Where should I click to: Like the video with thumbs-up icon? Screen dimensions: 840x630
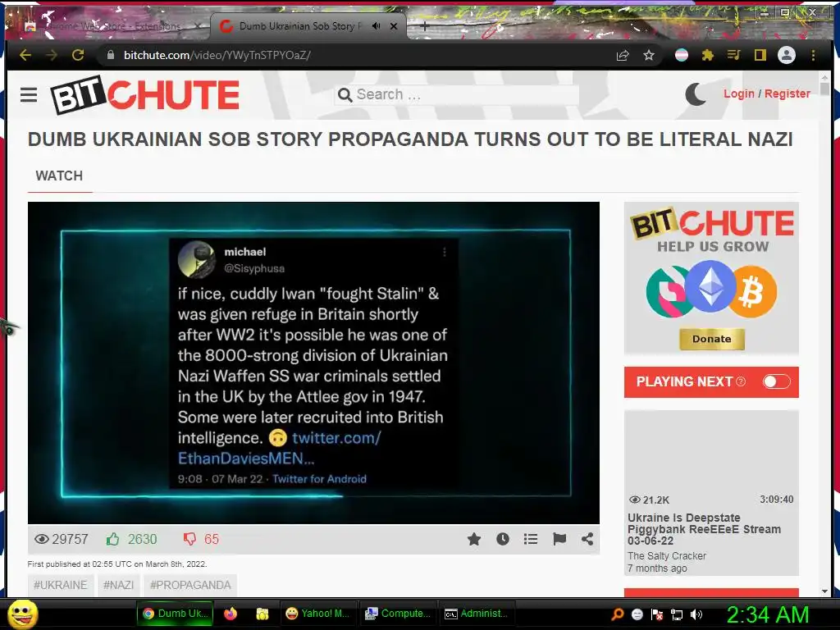click(x=112, y=539)
